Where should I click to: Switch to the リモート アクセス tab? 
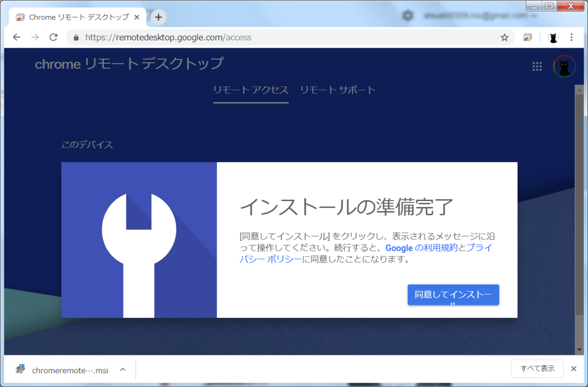tap(251, 90)
